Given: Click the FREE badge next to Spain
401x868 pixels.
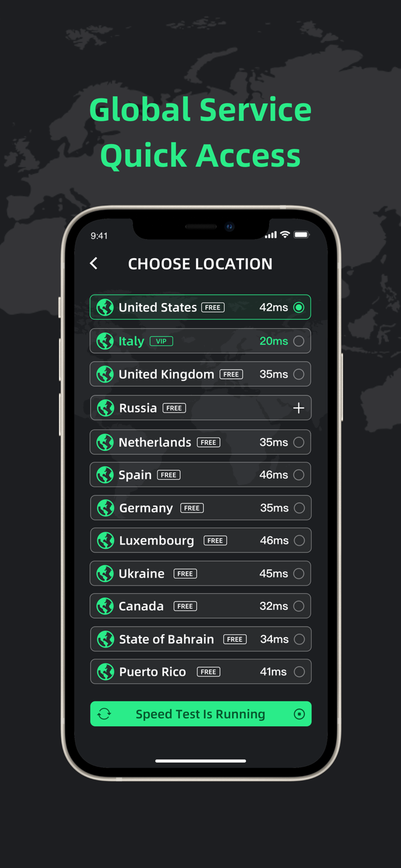Looking at the screenshot, I should point(168,475).
